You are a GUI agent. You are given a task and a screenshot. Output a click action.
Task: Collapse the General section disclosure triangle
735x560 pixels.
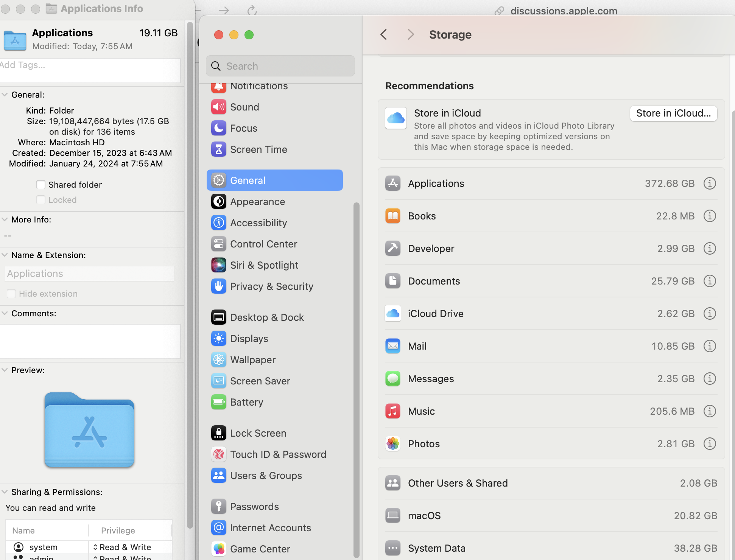(x=5, y=95)
